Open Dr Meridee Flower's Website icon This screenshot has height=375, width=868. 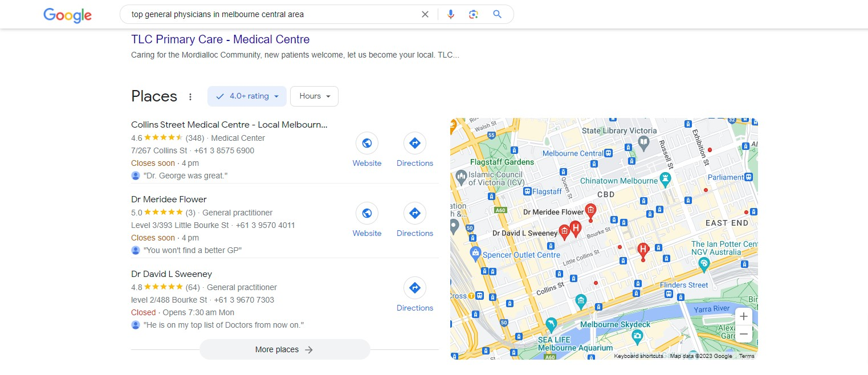click(367, 221)
